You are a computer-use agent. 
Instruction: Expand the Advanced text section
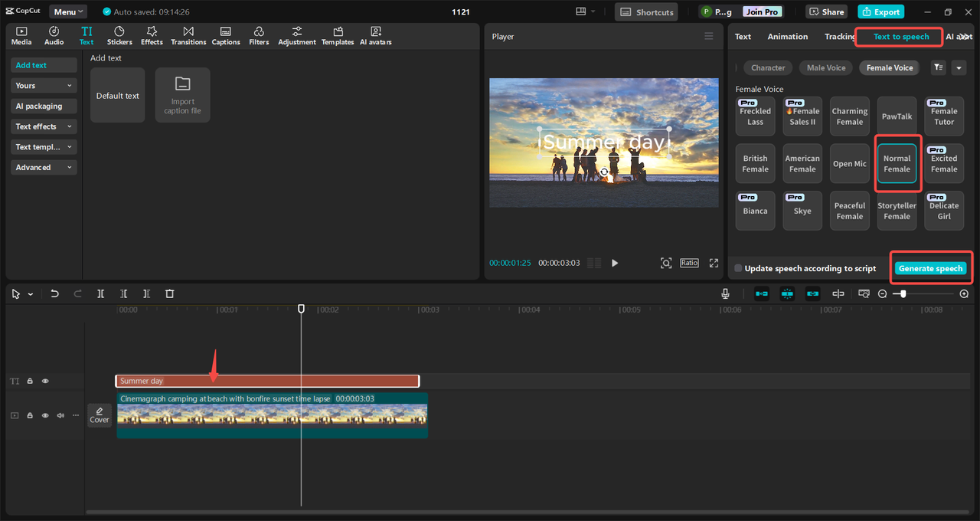(44, 167)
